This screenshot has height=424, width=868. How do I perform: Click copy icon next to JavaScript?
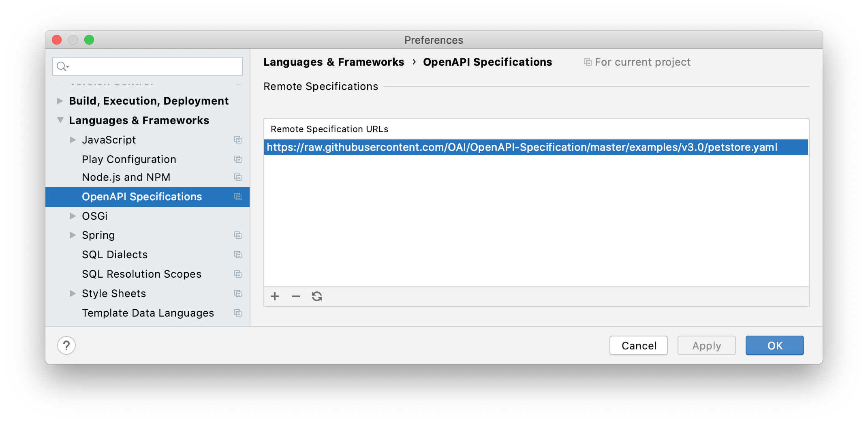[x=237, y=140]
